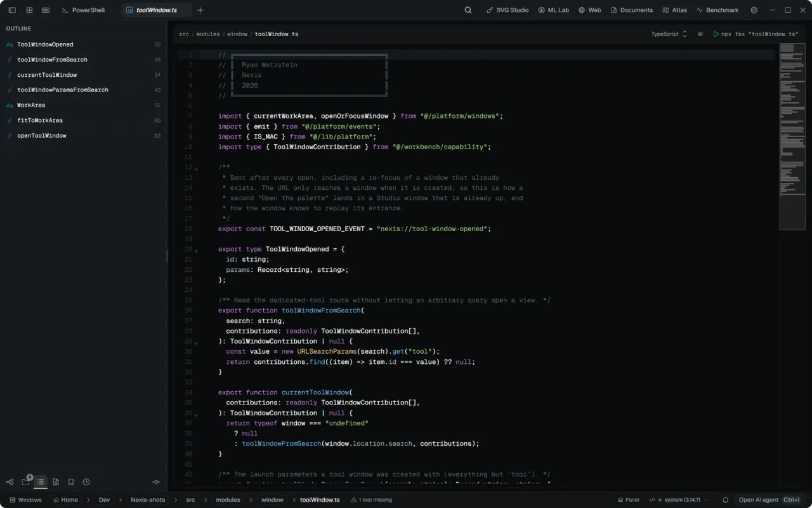Click the commit node icon in sidebar
812x508 pixels.
[157, 482]
